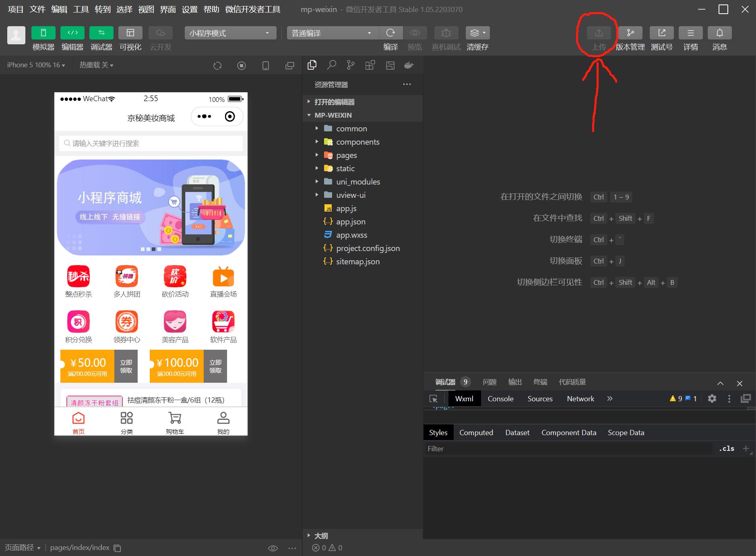Open the sitemap.json file
756x556 pixels.
tap(362, 261)
